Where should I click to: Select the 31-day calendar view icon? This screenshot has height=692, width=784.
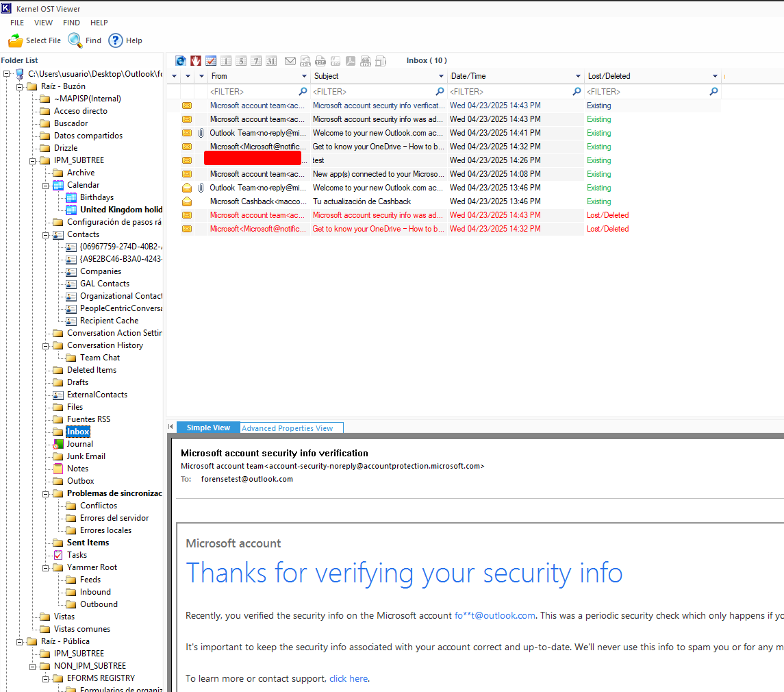click(x=271, y=60)
